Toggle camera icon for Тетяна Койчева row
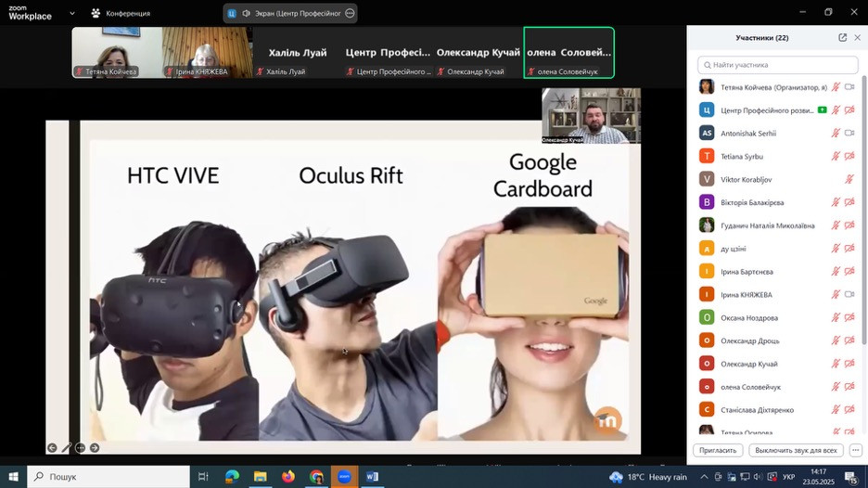This screenshot has width=868, height=488. click(x=849, y=87)
